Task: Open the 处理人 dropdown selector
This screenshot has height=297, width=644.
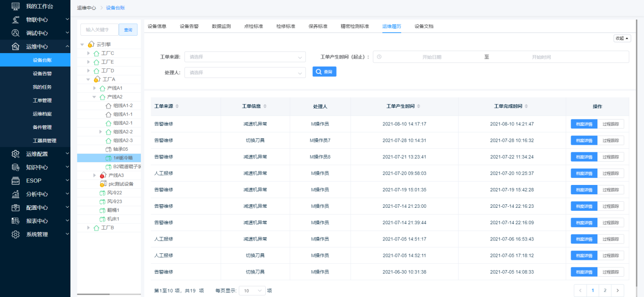Action: point(245,73)
